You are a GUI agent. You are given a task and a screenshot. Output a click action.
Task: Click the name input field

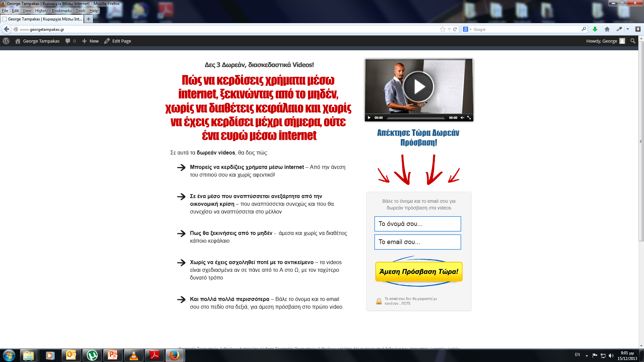[418, 224]
